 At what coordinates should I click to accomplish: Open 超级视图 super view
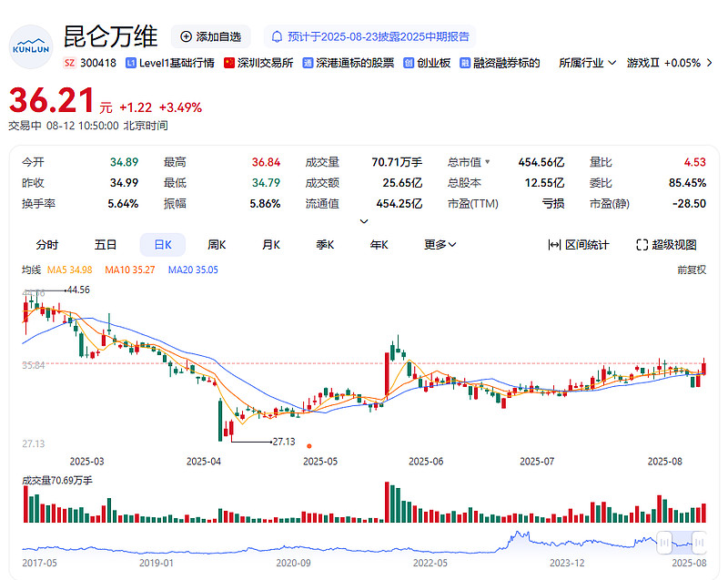point(666,245)
